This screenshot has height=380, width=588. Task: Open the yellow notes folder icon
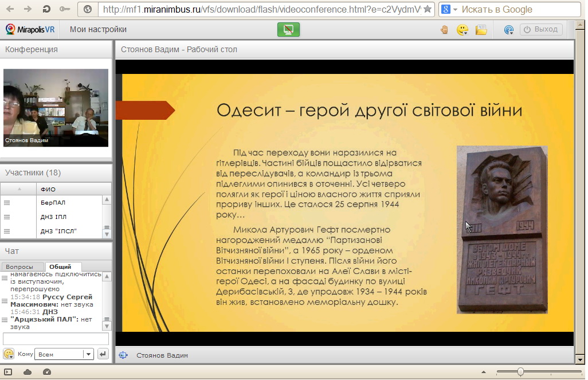click(481, 30)
